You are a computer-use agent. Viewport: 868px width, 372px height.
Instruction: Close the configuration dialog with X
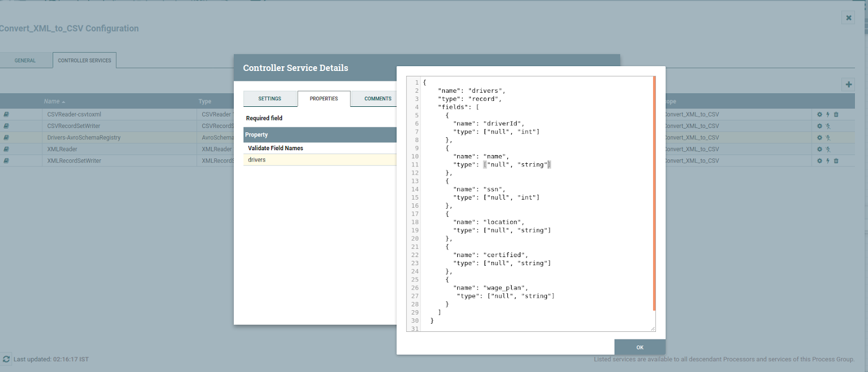pos(848,18)
